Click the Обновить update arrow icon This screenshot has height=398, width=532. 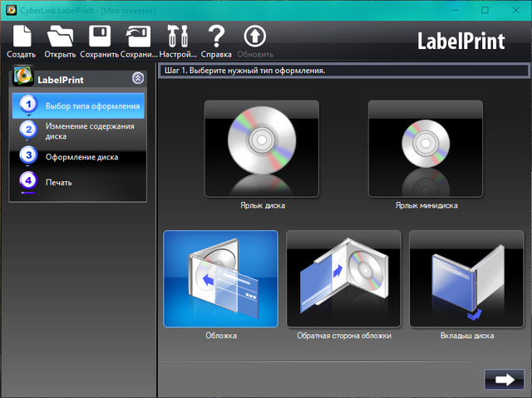point(254,37)
